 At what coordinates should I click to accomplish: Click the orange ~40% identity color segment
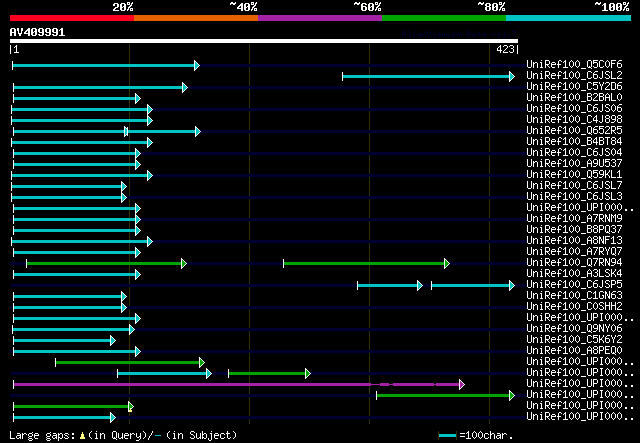(x=196, y=18)
